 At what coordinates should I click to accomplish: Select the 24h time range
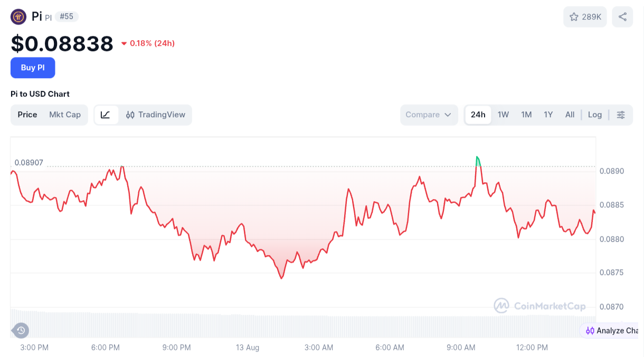(478, 115)
